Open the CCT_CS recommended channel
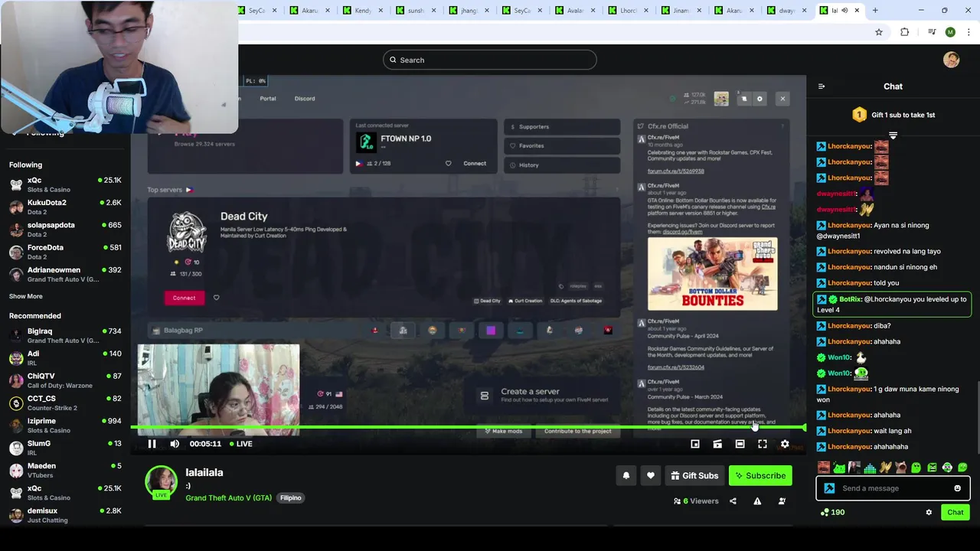Screen dimensions: 980x551 click(65, 403)
